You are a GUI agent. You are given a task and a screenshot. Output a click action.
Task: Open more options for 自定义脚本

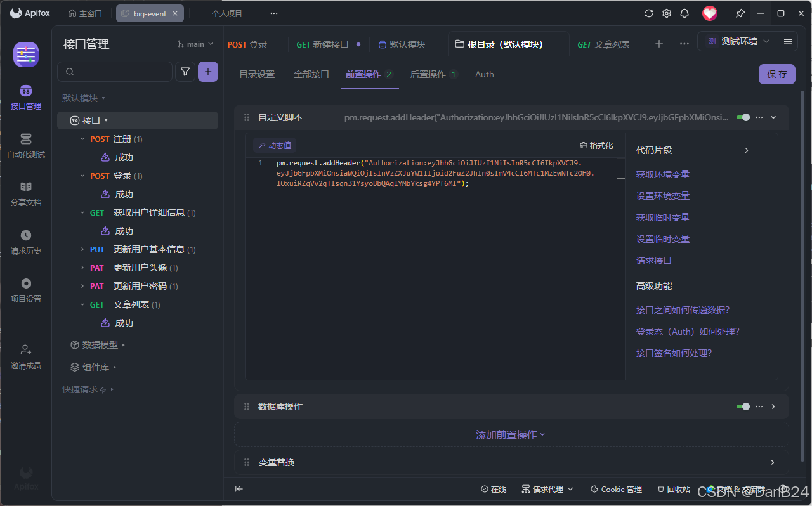[x=759, y=117]
